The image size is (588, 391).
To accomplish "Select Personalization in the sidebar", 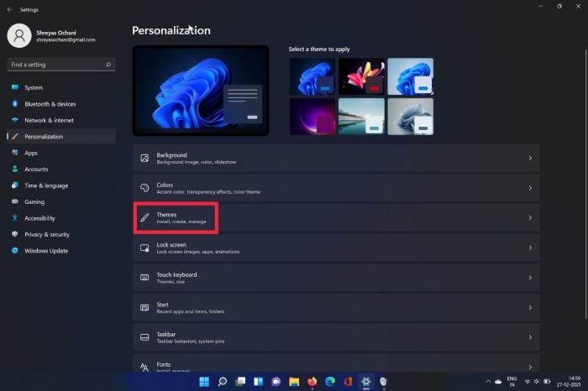I will click(x=61, y=137).
